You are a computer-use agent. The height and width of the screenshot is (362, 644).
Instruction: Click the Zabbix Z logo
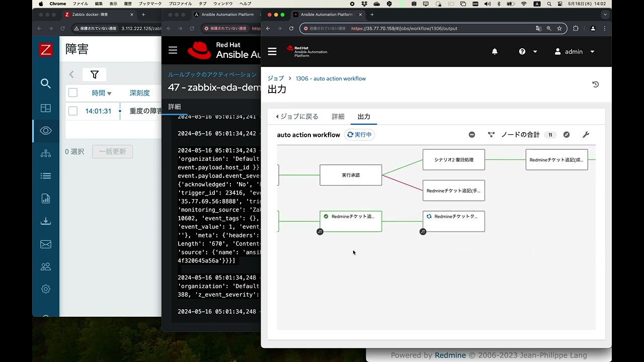(x=46, y=49)
